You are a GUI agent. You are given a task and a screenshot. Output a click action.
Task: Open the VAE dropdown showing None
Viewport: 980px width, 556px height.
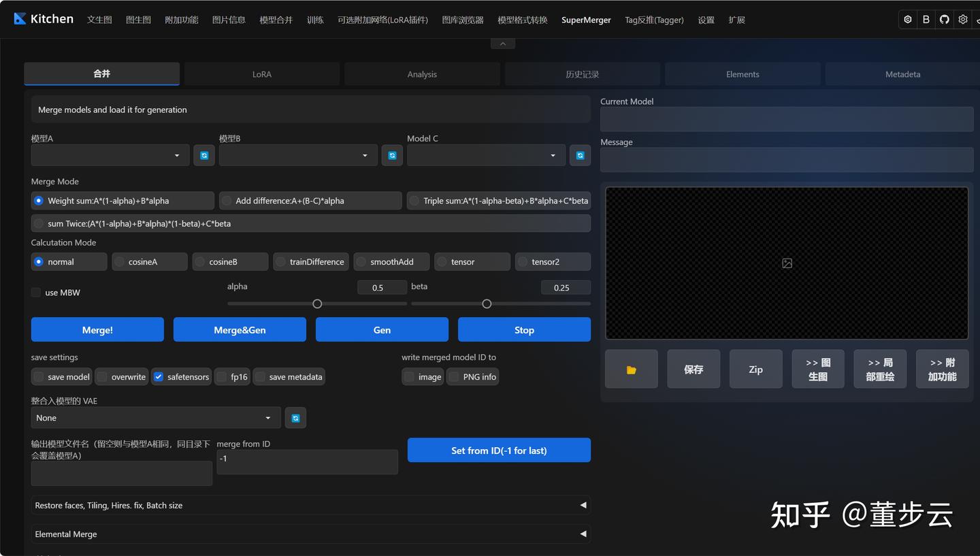tap(155, 418)
